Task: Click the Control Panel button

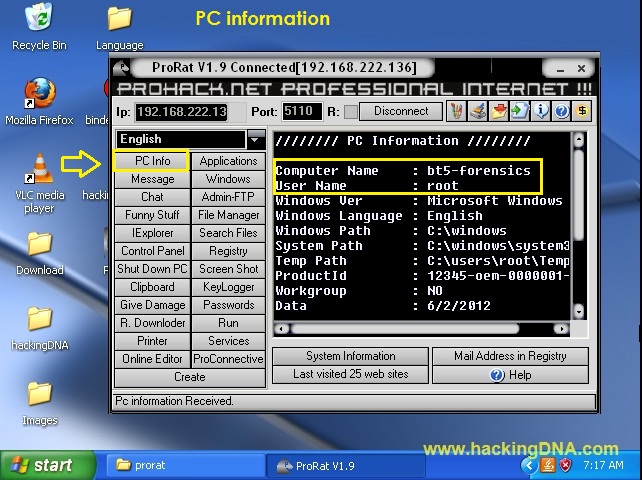Action: coord(152,251)
